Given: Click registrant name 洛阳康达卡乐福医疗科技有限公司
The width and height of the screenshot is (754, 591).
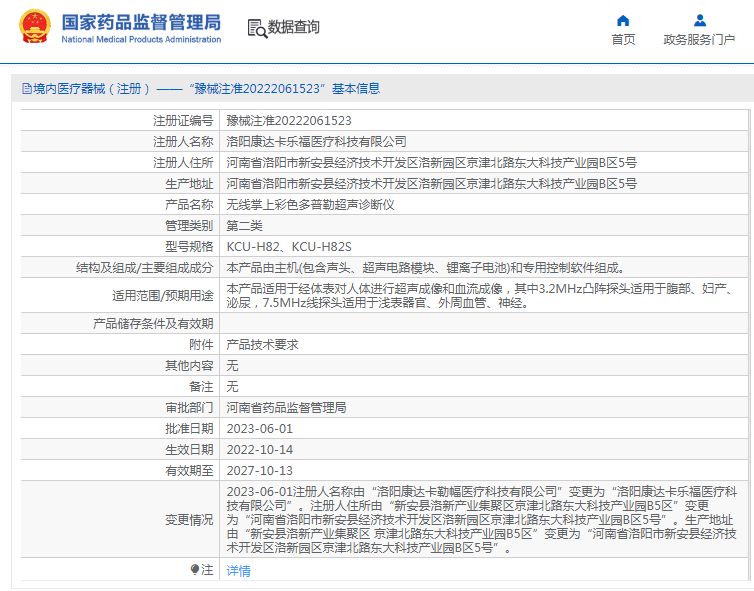Looking at the screenshot, I should pyautogui.click(x=316, y=142).
